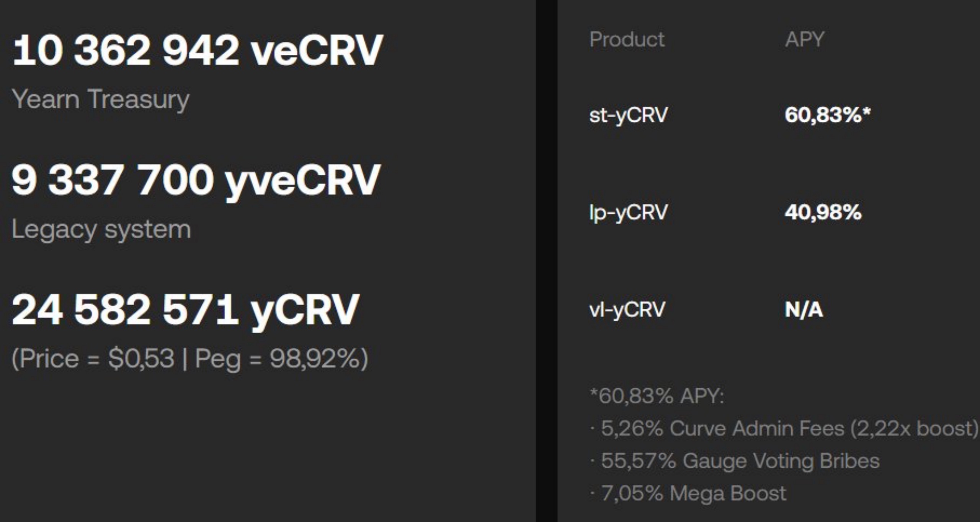
Task: Click the APY column header
Action: (x=804, y=39)
